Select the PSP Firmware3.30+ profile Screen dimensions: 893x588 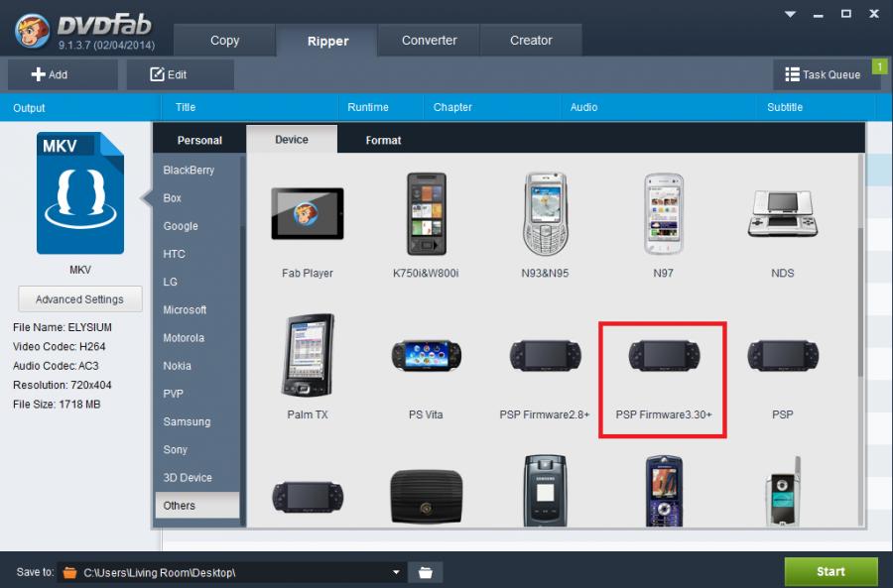[x=664, y=355]
